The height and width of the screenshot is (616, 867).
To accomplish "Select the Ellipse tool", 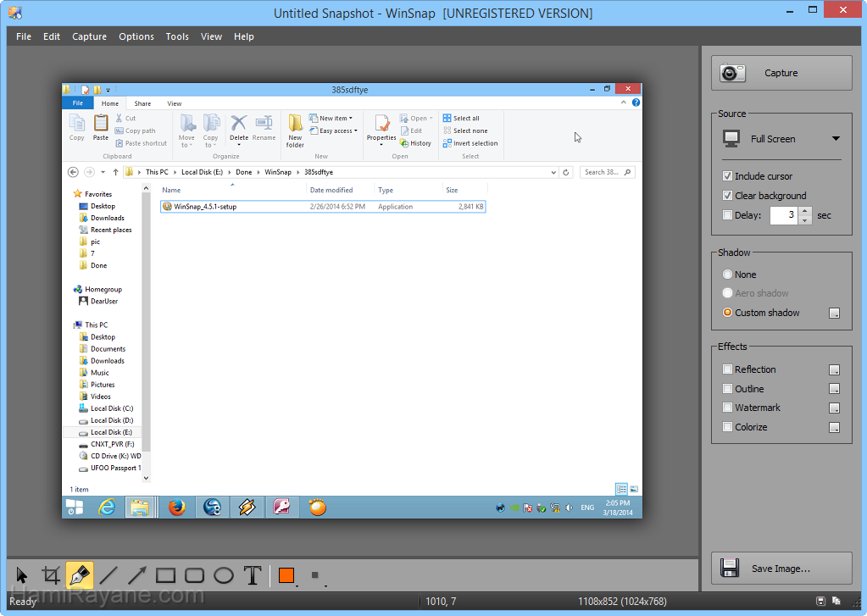I will pyautogui.click(x=224, y=575).
